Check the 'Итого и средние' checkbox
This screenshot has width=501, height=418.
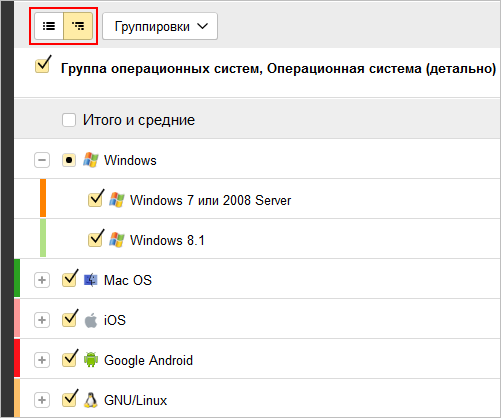pyautogui.click(x=69, y=120)
